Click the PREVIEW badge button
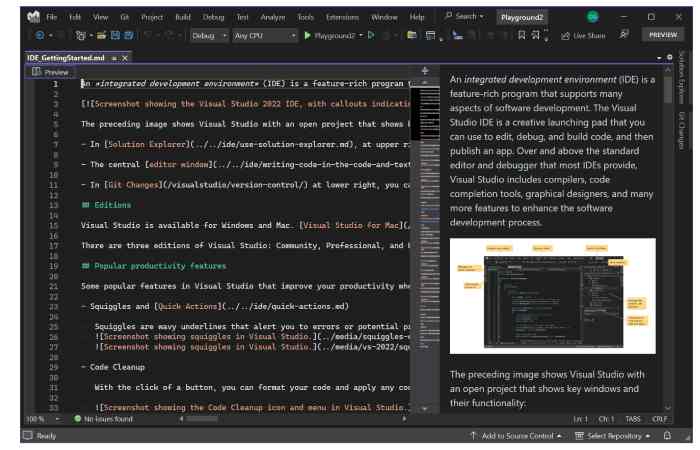This screenshot has width=700, height=450. (x=663, y=35)
